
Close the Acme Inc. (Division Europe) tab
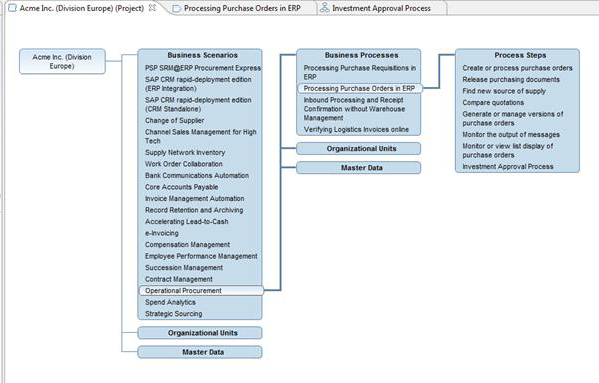point(152,8)
